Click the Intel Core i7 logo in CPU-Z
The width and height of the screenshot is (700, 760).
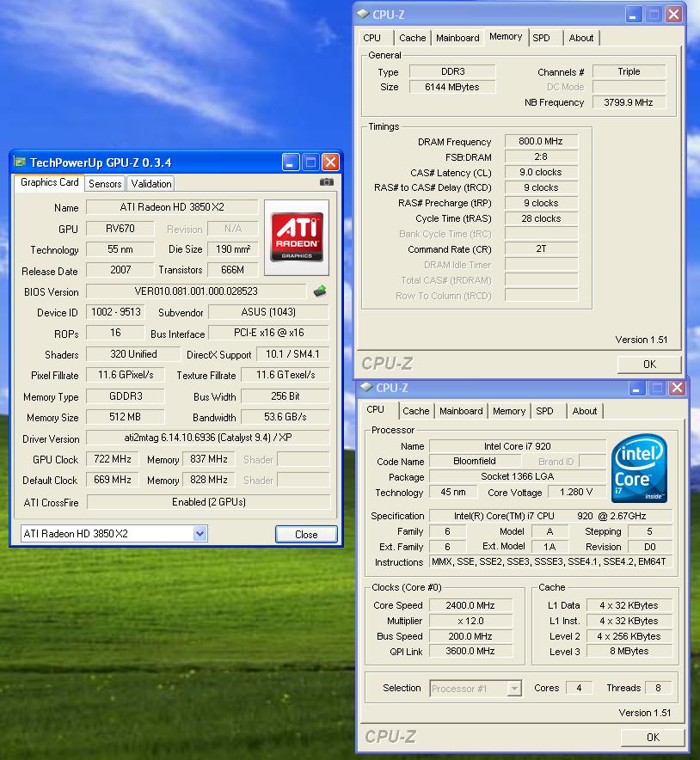639,469
